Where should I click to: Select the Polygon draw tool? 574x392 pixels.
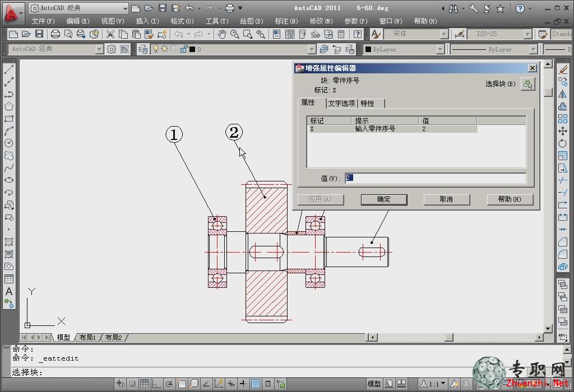tap(9, 106)
